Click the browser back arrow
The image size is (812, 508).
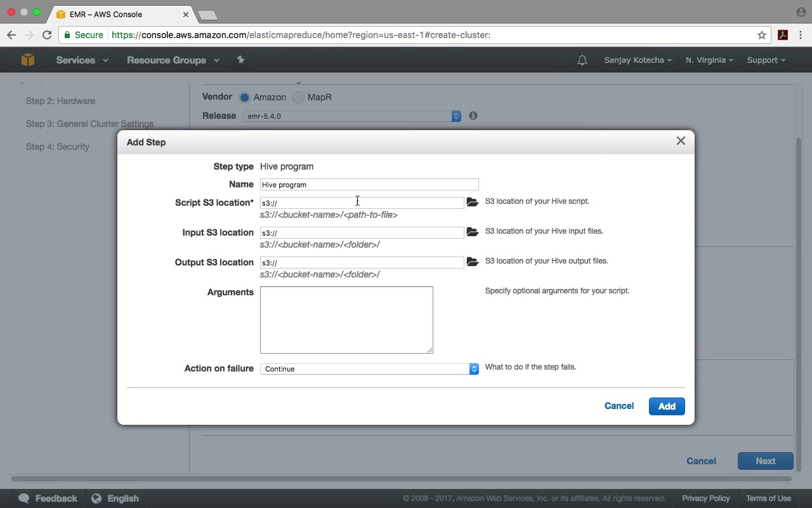[x=11, y=35]
